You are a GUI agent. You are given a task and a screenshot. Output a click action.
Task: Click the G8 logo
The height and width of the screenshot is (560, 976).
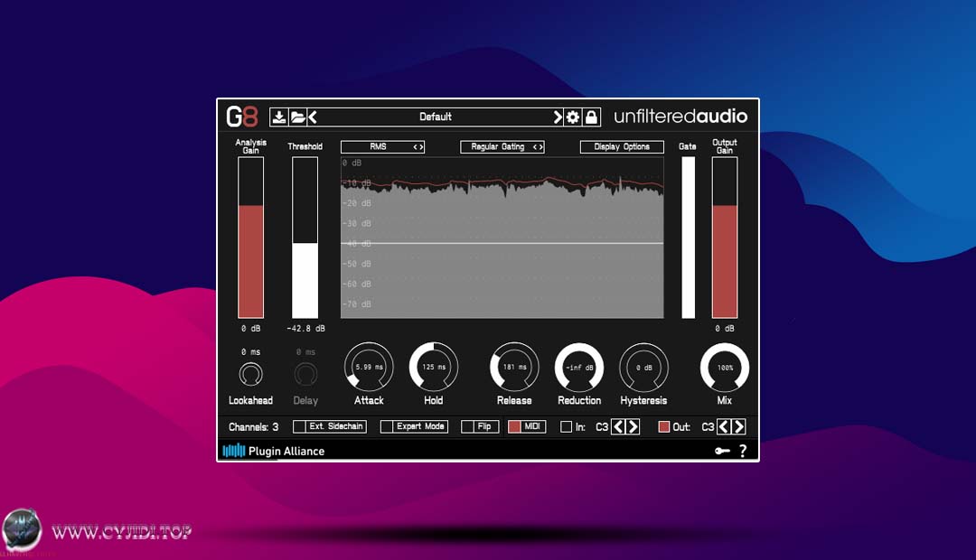point(241,117)
